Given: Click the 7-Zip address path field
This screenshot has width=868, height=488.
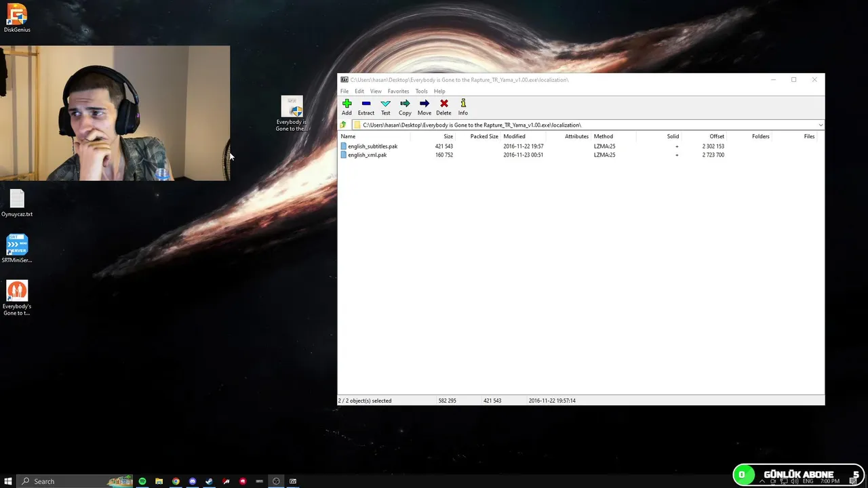Looking at the screenshot, I should coord(587,125).
